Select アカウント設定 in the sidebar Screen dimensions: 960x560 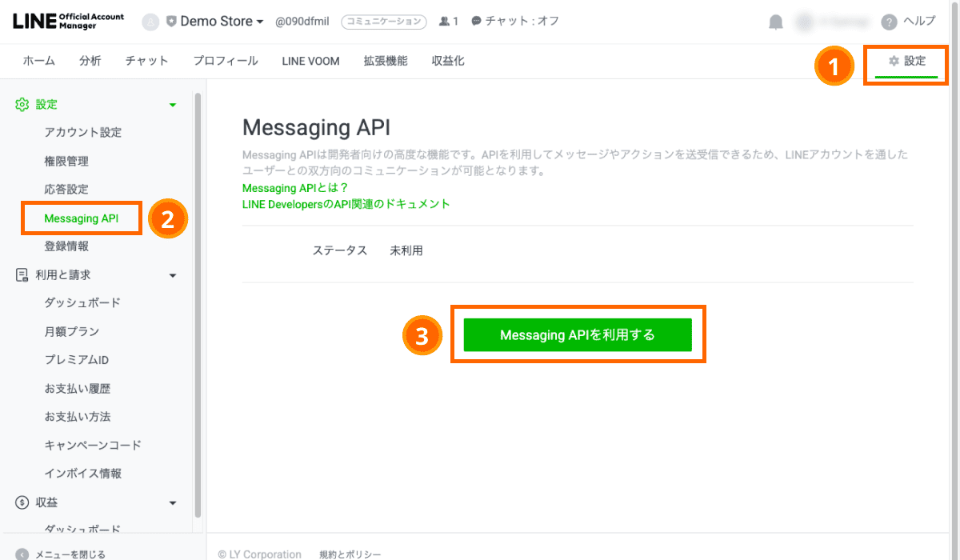click(x=83, y=133)
